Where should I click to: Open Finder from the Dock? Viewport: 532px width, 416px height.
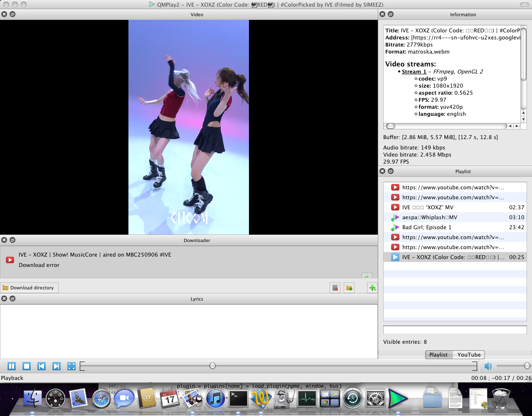[x=33, y=399]
